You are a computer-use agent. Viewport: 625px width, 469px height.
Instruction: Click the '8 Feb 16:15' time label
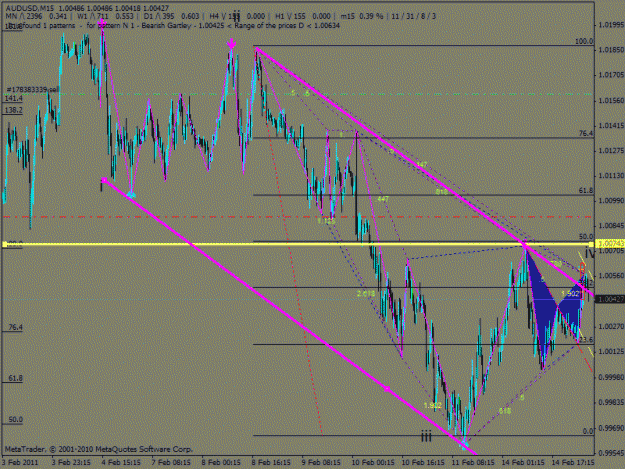271,463
